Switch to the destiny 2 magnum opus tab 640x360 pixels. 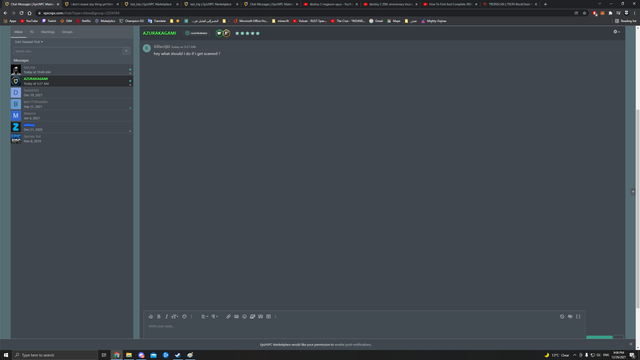[330, 4]
